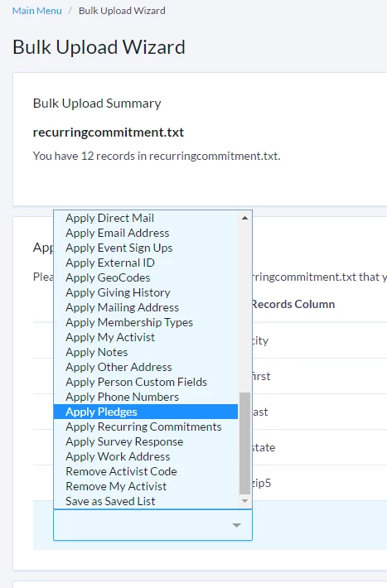Choose Apply Membership Types
Viewport: 387px width, 588px height.
(x=146, y=322)
